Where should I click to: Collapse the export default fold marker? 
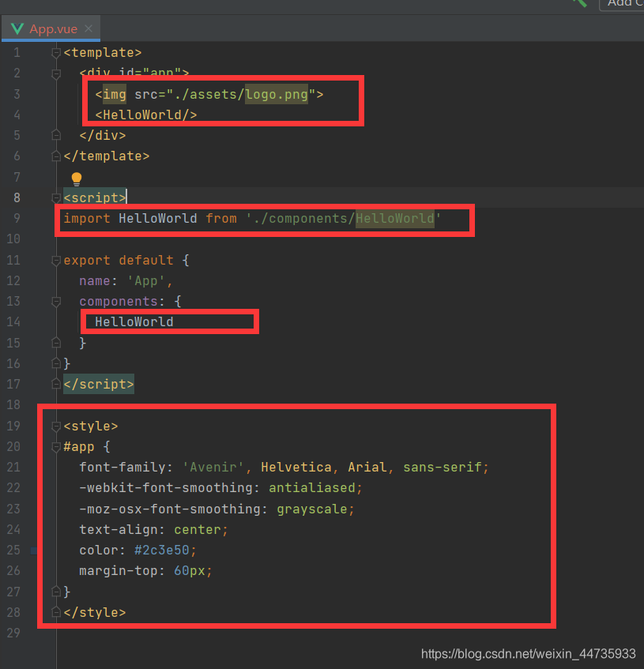(56, 261)
